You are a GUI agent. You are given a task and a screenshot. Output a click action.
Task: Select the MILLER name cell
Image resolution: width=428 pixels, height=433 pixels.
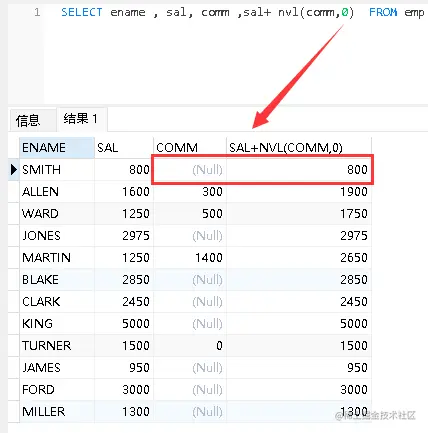pos(57,412)
